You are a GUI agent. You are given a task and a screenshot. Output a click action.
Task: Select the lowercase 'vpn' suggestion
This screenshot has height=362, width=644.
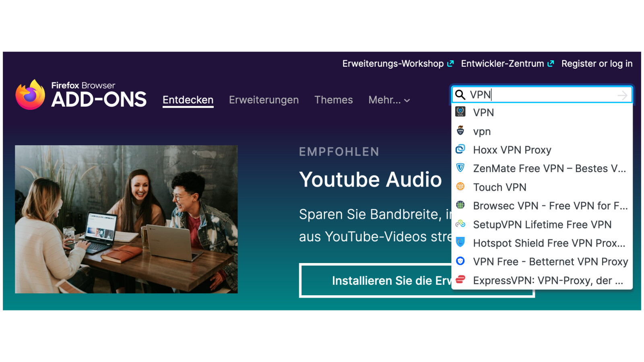[x=542, y=131]
